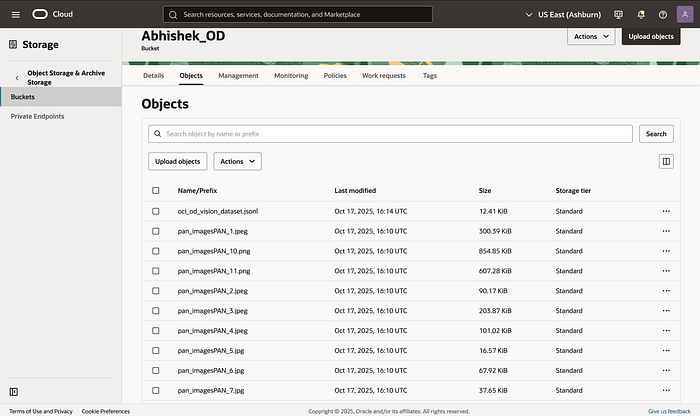
Task: Open the hamburger navigation menu
Action: click(x=16, y=15)
